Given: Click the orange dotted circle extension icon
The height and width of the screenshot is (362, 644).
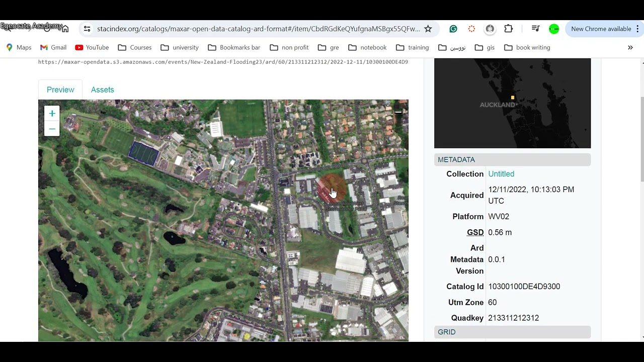Looking at the screenshot, I should [x=471, y=29].
